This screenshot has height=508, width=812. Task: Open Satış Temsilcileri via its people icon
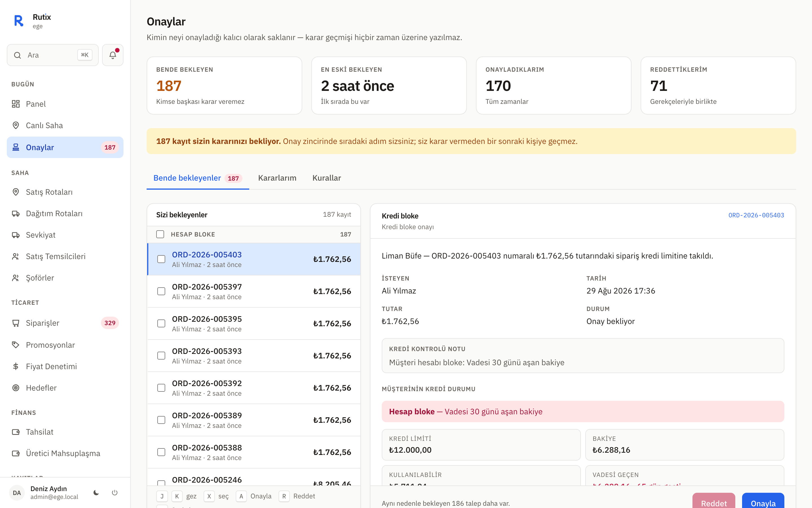(x=16, y=256)
